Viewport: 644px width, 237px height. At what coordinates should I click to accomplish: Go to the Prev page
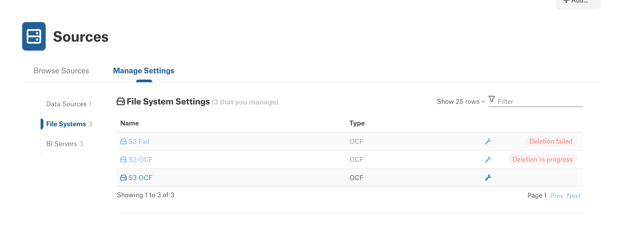click(x=557, y=196)
